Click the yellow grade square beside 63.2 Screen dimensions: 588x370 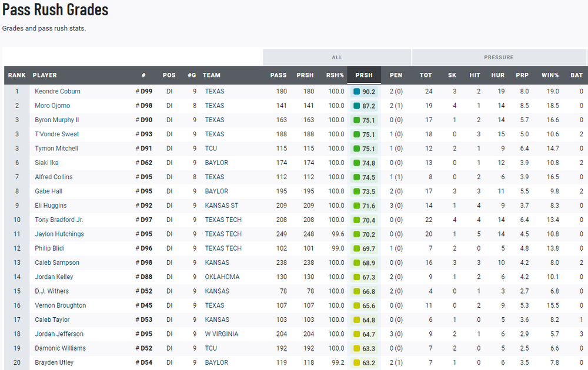tap(356, 363)
